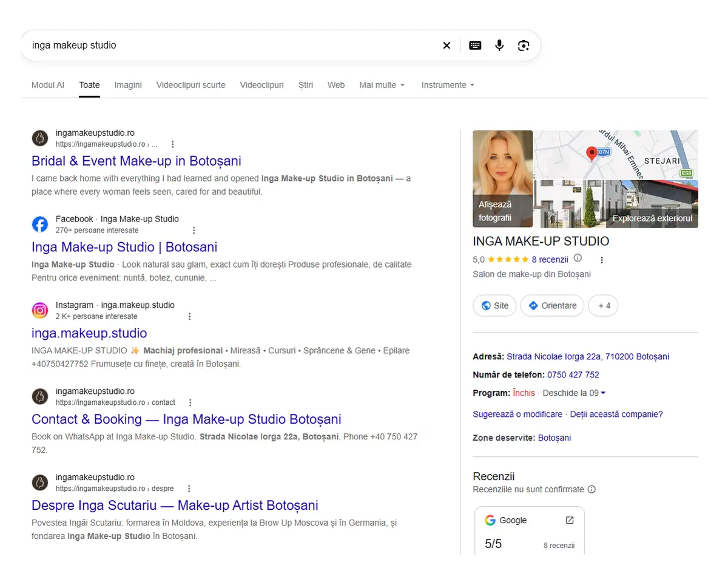The width and height of the screenshot is (728, 582).
Task: Start voice search with the microphone icon
Action: (499, 46)
